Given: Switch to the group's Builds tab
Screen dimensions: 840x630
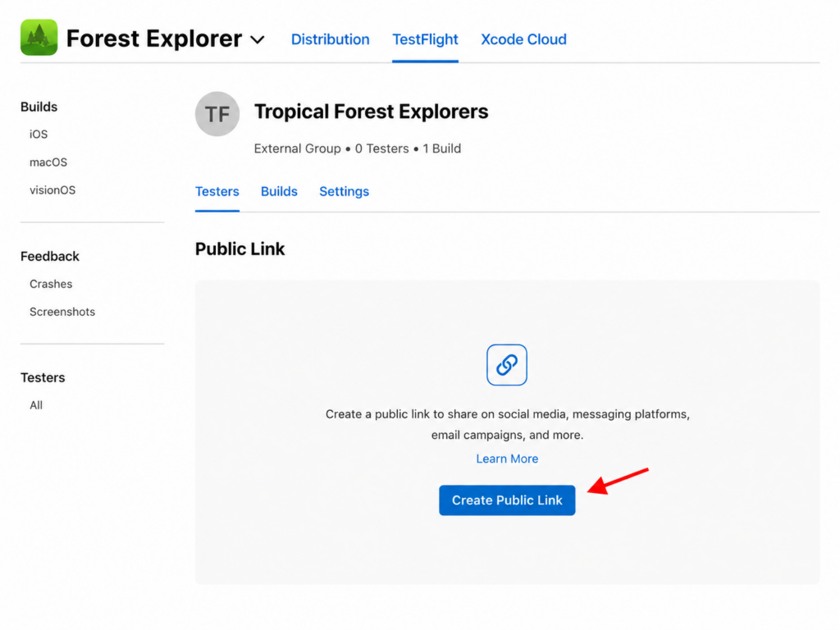Looking at the screenshot, I should point(279,191).
